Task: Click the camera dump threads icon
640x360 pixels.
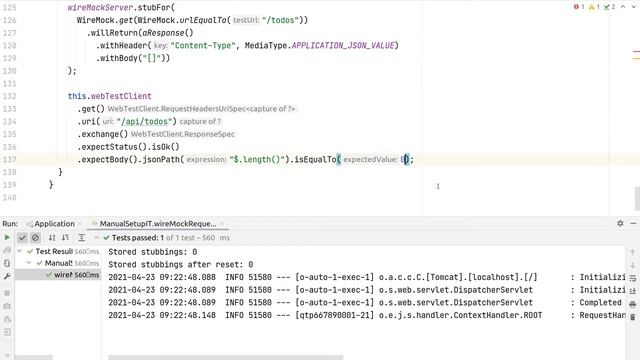Action: pyautogui.click(x=7, y=306)
